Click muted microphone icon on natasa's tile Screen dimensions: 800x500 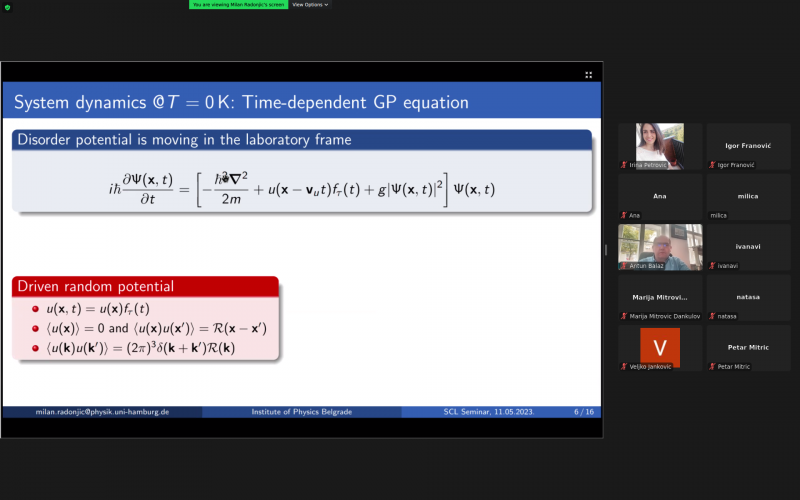(x=712, y=316)
